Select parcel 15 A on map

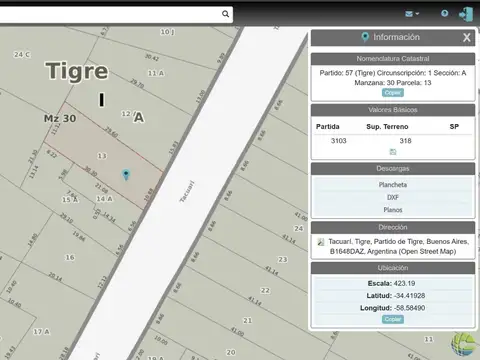pos(70,200)
